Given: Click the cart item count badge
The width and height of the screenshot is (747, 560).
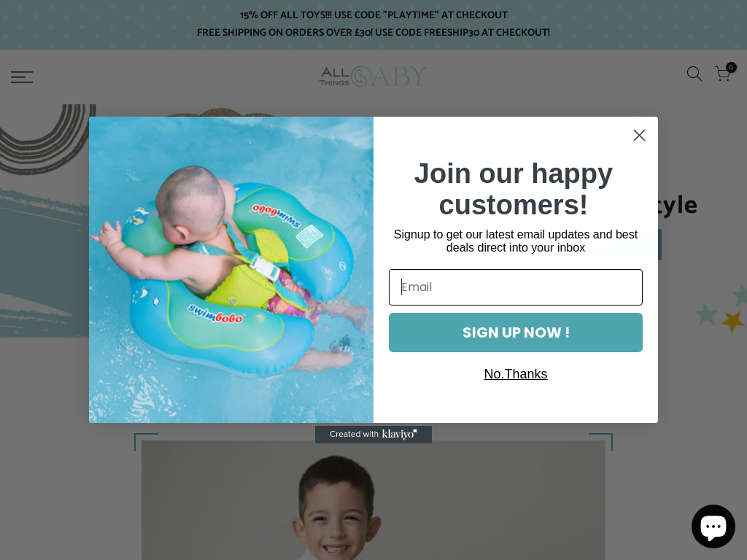Looking at the screenshot, I should 731,67.
